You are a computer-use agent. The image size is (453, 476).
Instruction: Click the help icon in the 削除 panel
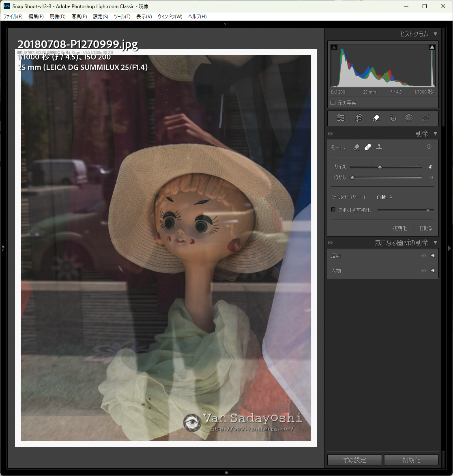click(x=429, y=147)
